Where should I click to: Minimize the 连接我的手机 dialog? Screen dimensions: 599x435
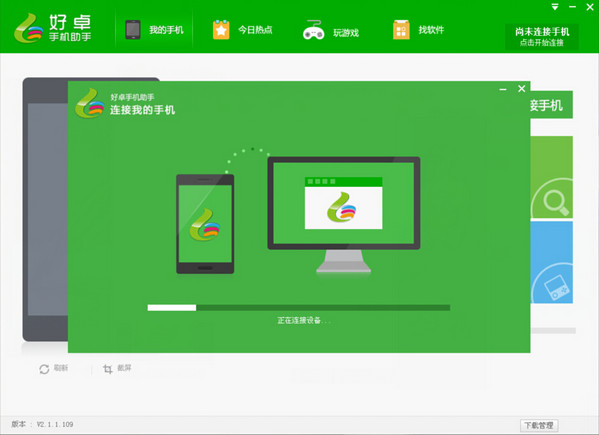point(503,89)
